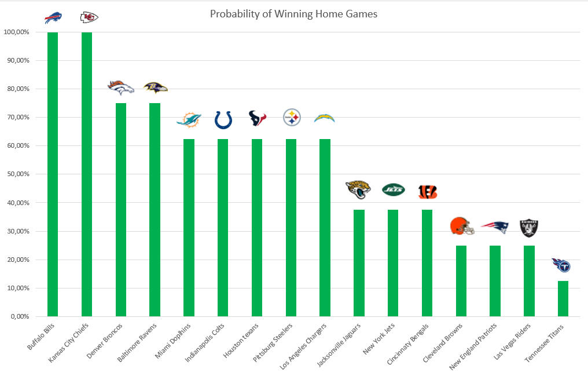
Task: Click the Cincinnati Bengals logo
Action: point(428,192)
